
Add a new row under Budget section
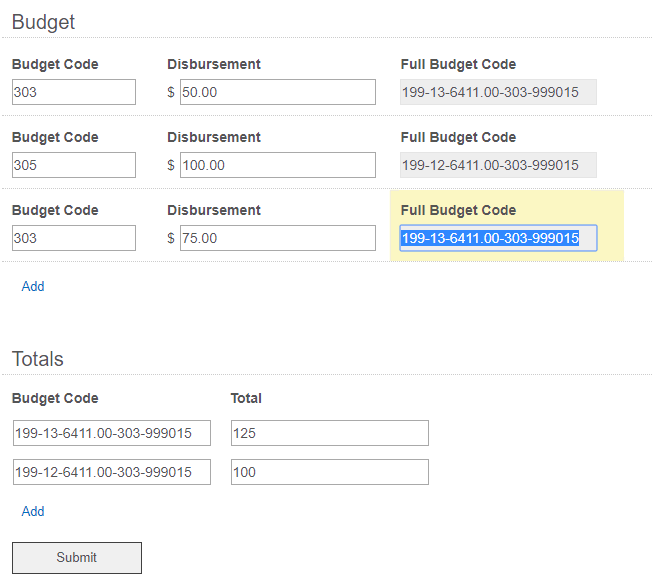tap(33, 287)
